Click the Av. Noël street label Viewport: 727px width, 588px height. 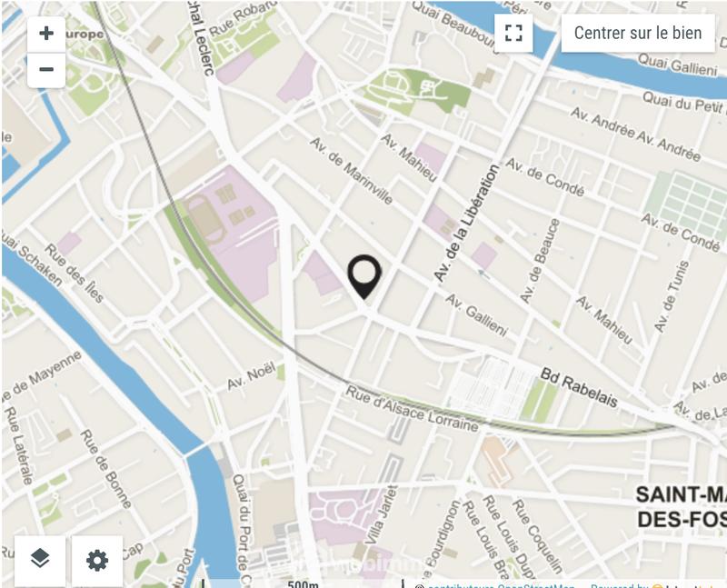coord(252,376)
